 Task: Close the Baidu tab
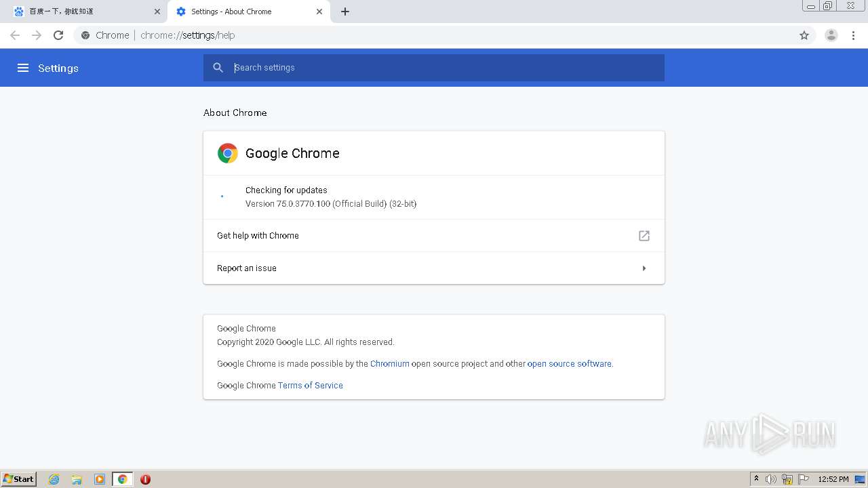(157, 12)
